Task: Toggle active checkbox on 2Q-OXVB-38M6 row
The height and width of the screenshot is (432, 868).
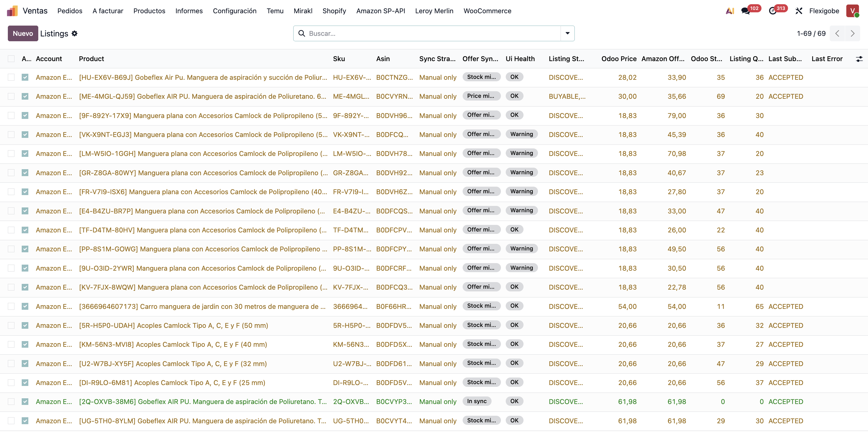Action: coord(25,401)
